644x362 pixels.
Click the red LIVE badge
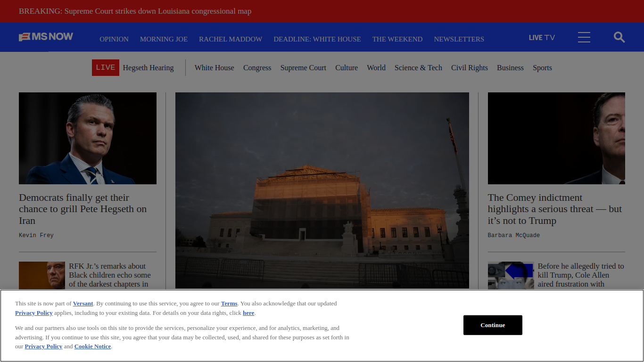[x=106, y=67]
